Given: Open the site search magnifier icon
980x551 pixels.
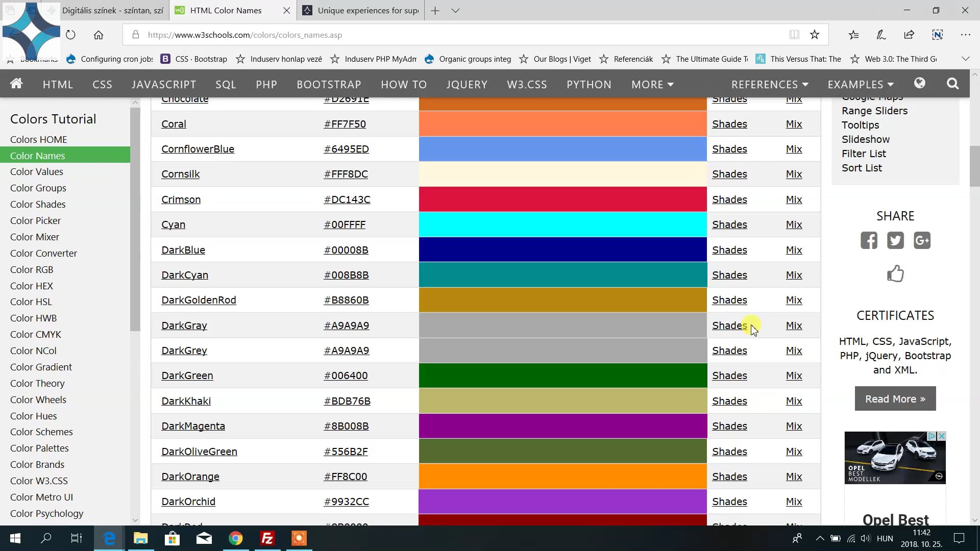Looking at the screenshot, I should [952, 84].
